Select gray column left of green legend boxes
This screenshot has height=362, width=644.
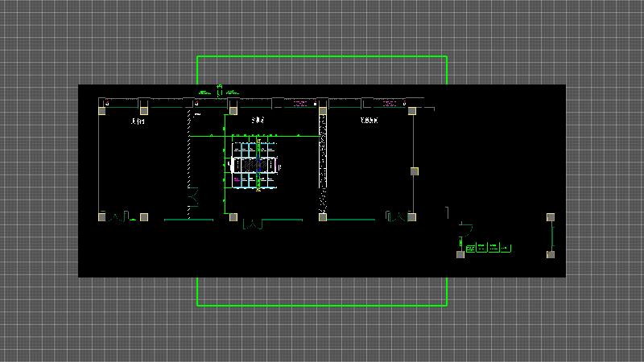(460, 254)
